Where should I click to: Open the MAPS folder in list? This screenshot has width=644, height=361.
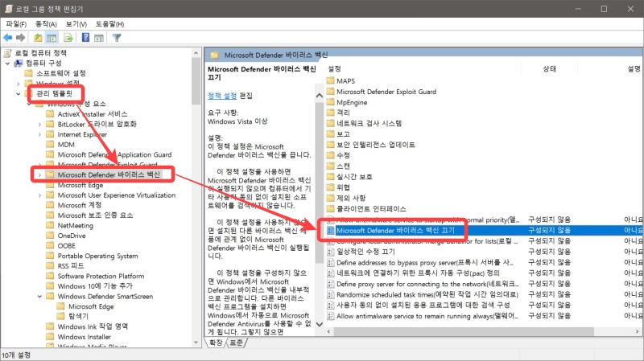pyautogui.click(x=345, y=81)
